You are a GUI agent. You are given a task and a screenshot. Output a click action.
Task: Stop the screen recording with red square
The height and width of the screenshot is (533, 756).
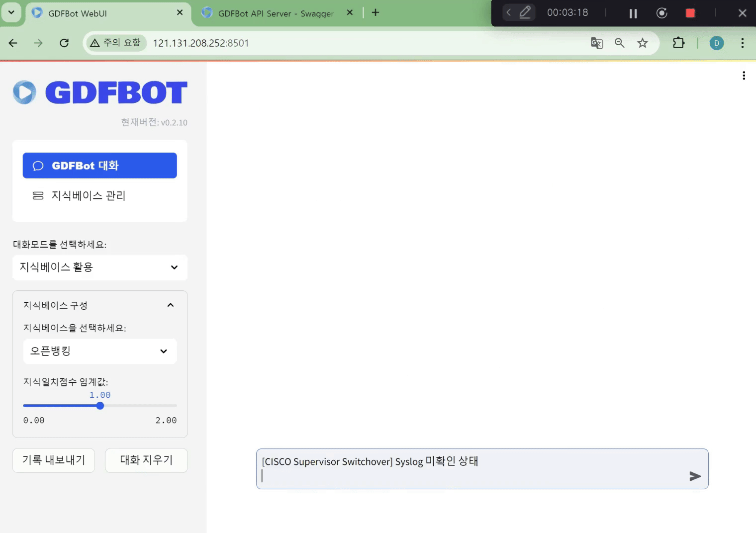(690, 13)
